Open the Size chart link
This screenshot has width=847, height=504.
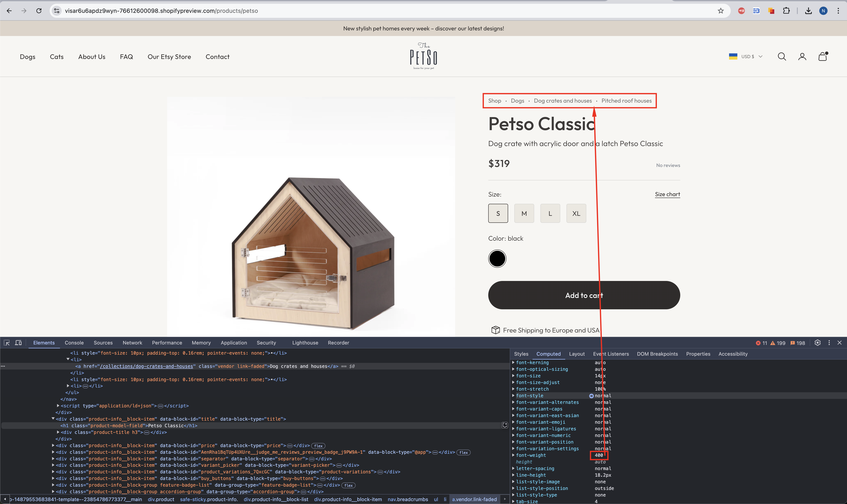point(667,194)
